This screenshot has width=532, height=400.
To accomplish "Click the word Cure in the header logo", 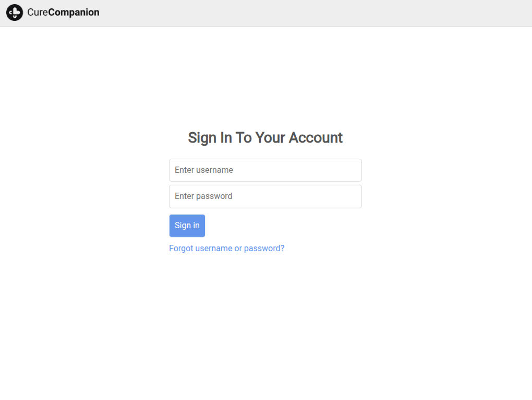I will pos(37,13).
